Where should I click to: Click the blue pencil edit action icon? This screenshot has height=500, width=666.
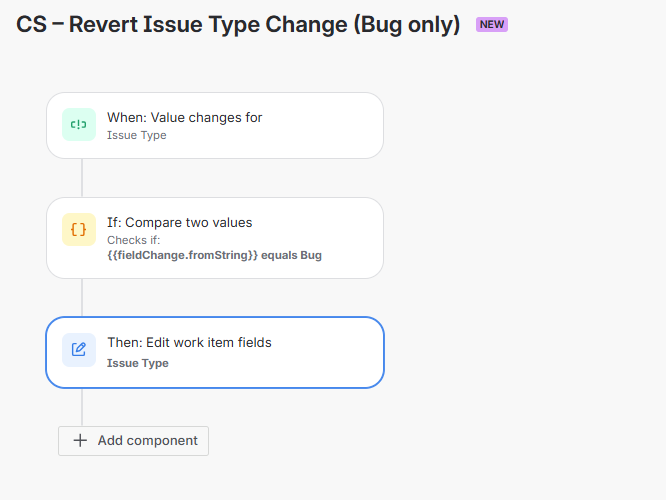click(x=79, y=350)
